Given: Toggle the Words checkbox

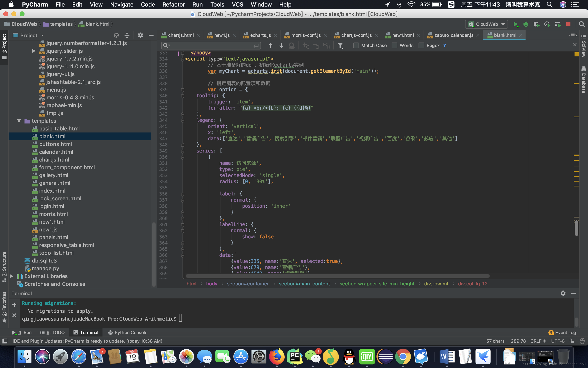Looking at the screenshot, I should click(x=394, y=46).
